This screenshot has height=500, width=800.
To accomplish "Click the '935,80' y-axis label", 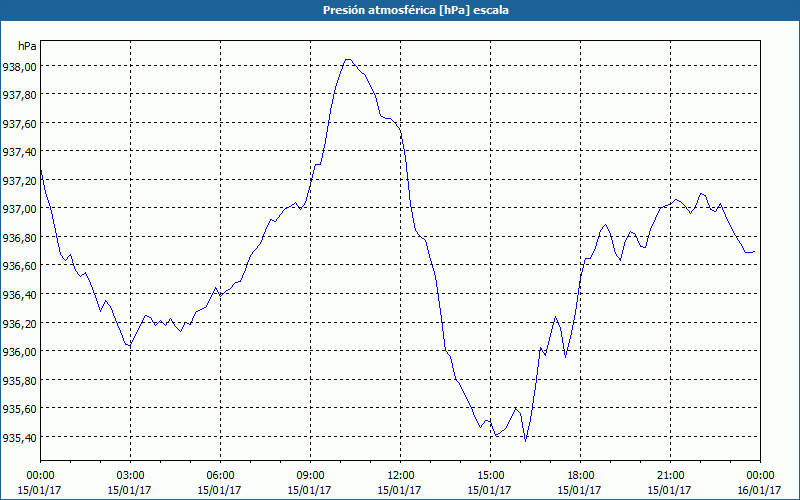I will [x=18, y=380].
